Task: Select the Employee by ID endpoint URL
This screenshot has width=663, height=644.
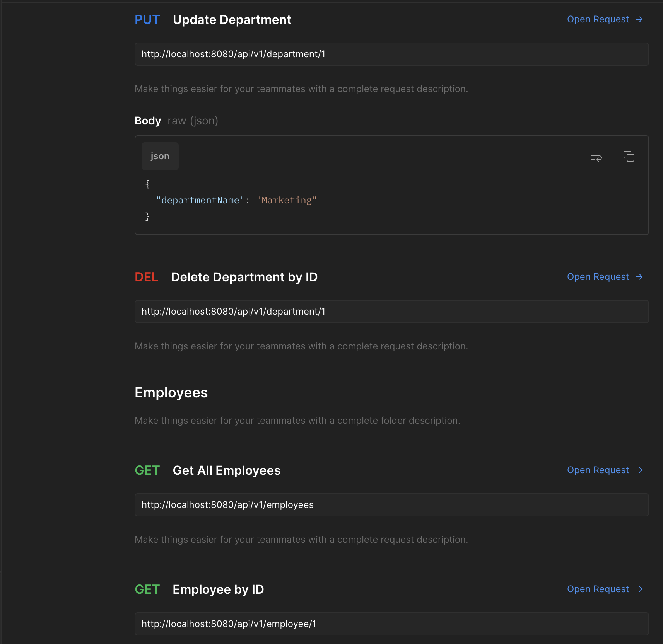Action: (391, 624)
